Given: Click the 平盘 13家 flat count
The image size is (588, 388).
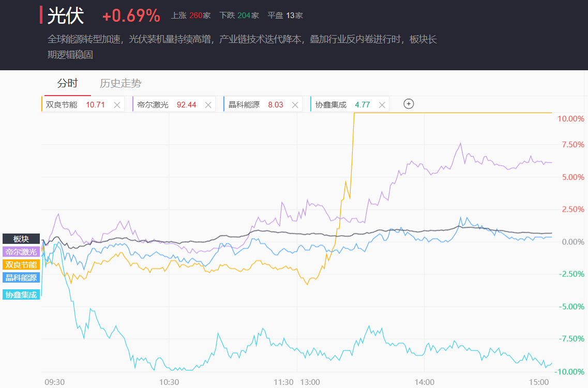Looking at the screenshot, I should (x=285, y=15).
